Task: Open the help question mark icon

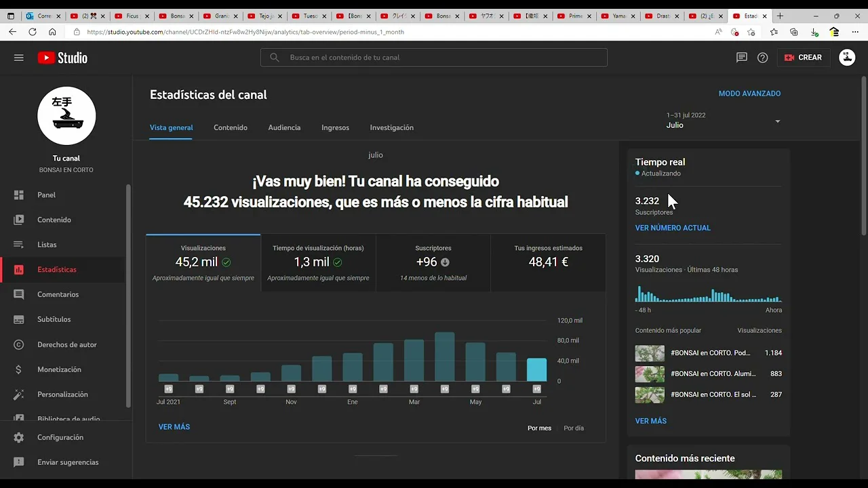Action: (762, 58)
